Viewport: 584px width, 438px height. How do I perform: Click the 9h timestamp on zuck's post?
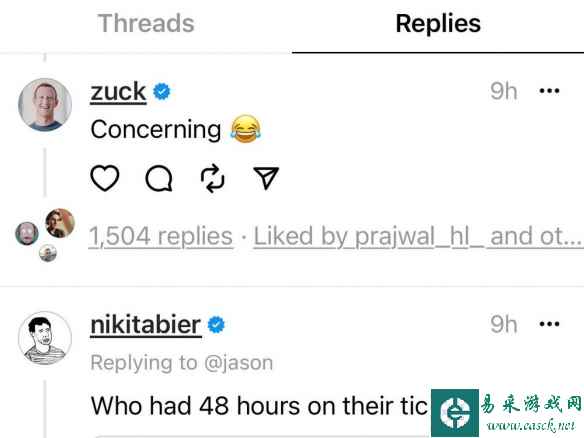pos(504,91)
